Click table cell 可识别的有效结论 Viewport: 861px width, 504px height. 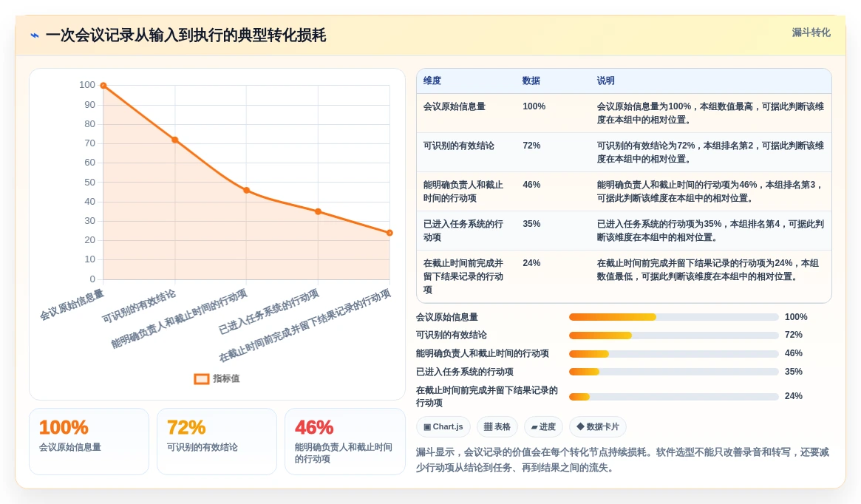point(458,146)
